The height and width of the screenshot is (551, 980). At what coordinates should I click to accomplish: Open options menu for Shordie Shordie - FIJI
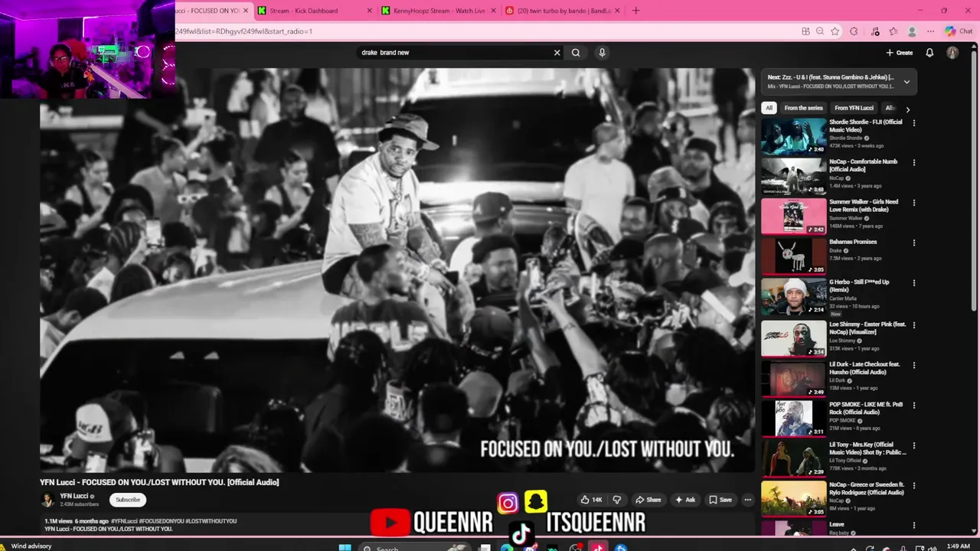[x=913, y=122]
